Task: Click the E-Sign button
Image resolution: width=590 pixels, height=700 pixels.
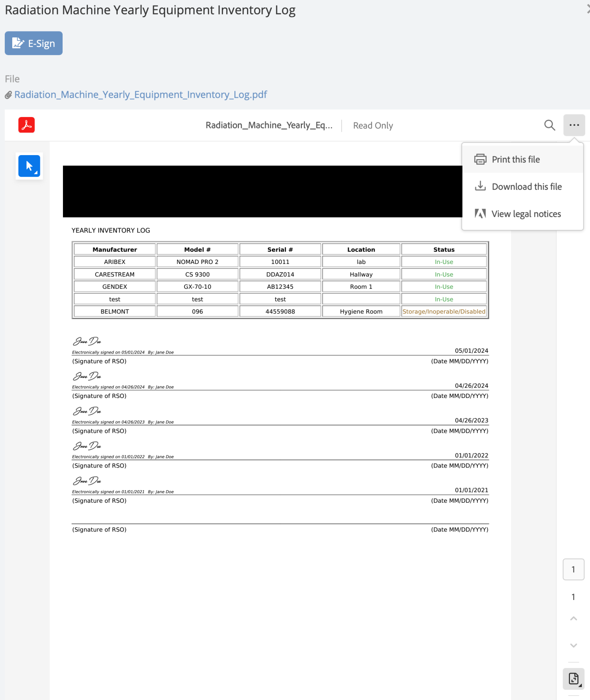Action: pos(33,43)
